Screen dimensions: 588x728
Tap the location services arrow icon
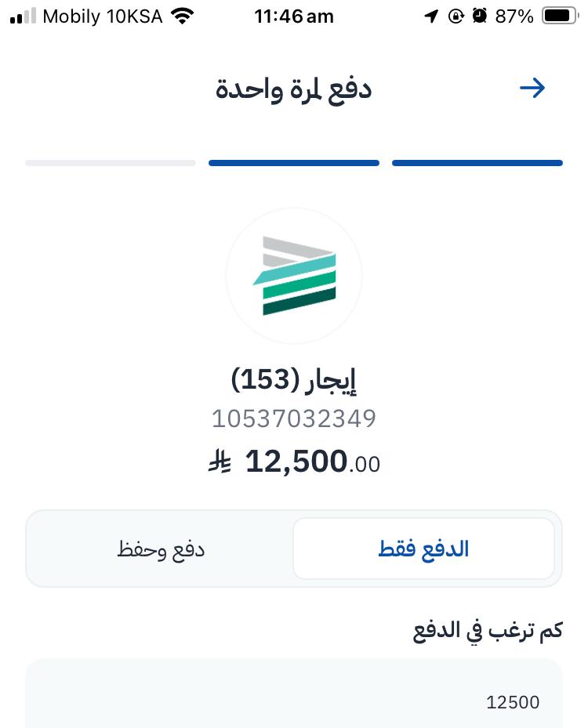click(x=431, y=16)
